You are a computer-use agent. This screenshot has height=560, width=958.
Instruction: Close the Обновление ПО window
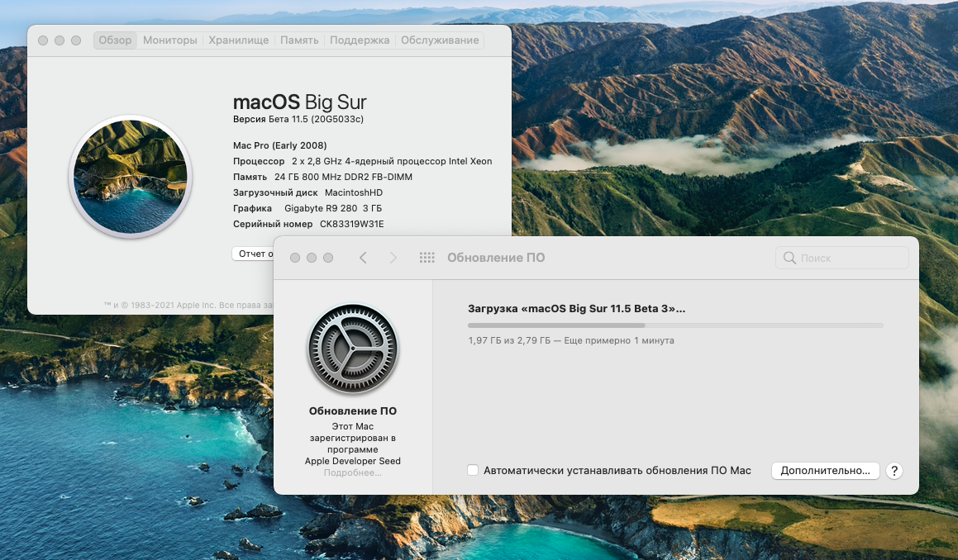[295, 258]
